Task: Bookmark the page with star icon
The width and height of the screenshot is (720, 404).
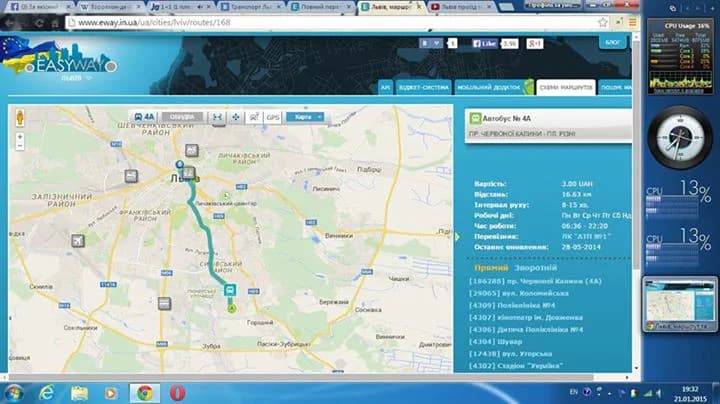Action: click(x=602, y=22)
